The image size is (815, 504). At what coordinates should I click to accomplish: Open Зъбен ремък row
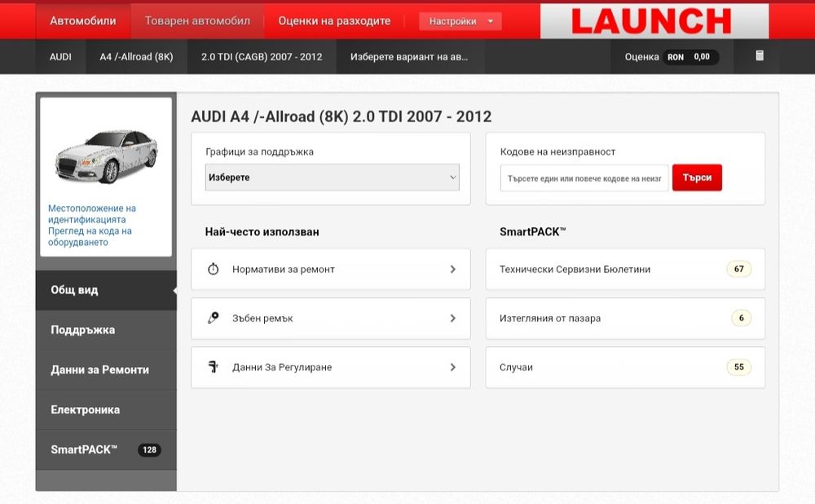[x=331, y=318]
